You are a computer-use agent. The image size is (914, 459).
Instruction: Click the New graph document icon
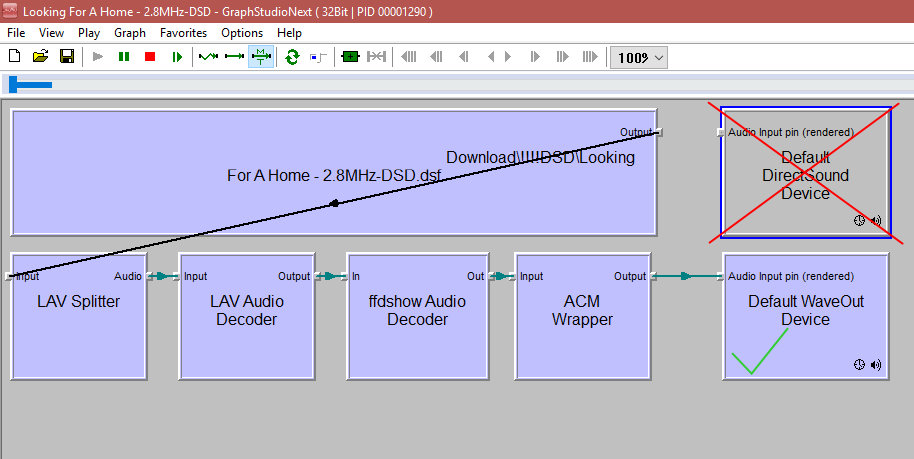pyautogui.click(x=15, y=57)
